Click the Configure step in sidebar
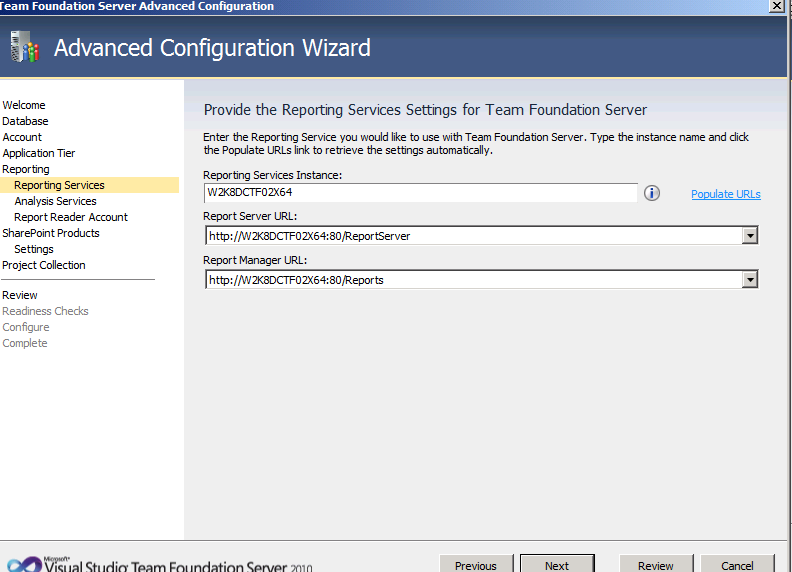Viewport: 792px width, 572px height. pos(26,327)
